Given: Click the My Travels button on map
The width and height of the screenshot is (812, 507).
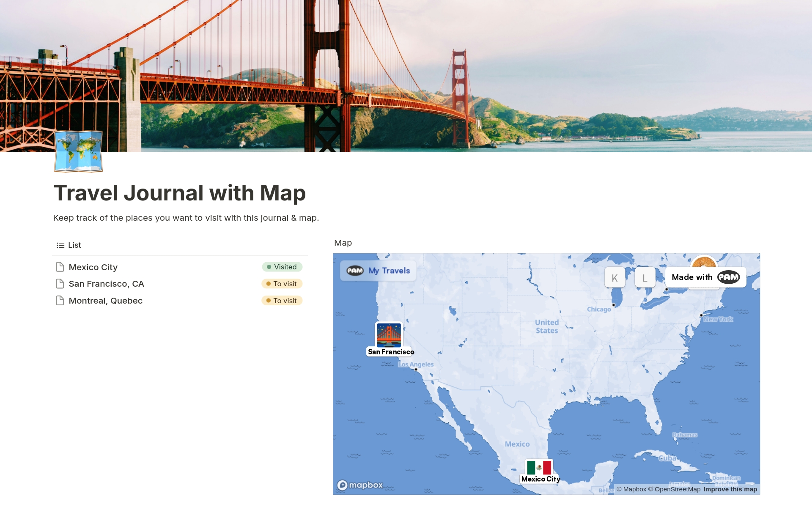Looking at the screenshot, I should click(378, 271).
